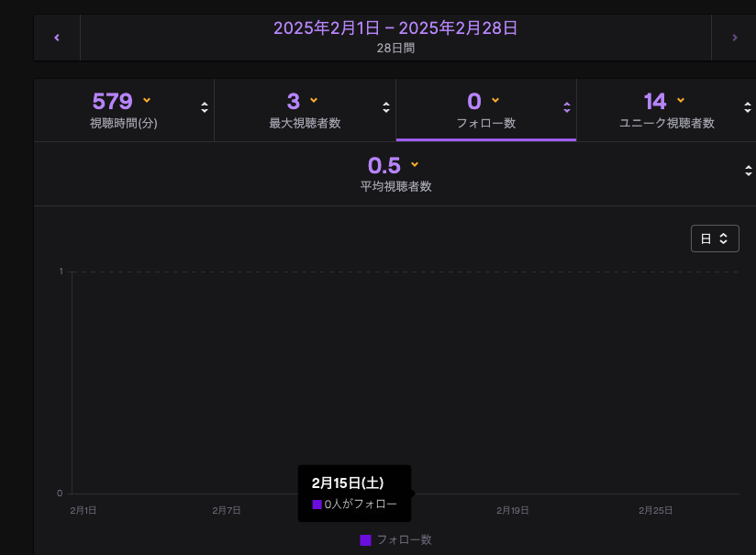The height and width of the screenshot is (555, 756).
Task: Go to previous date range arrow
Action: coord(57,38)
